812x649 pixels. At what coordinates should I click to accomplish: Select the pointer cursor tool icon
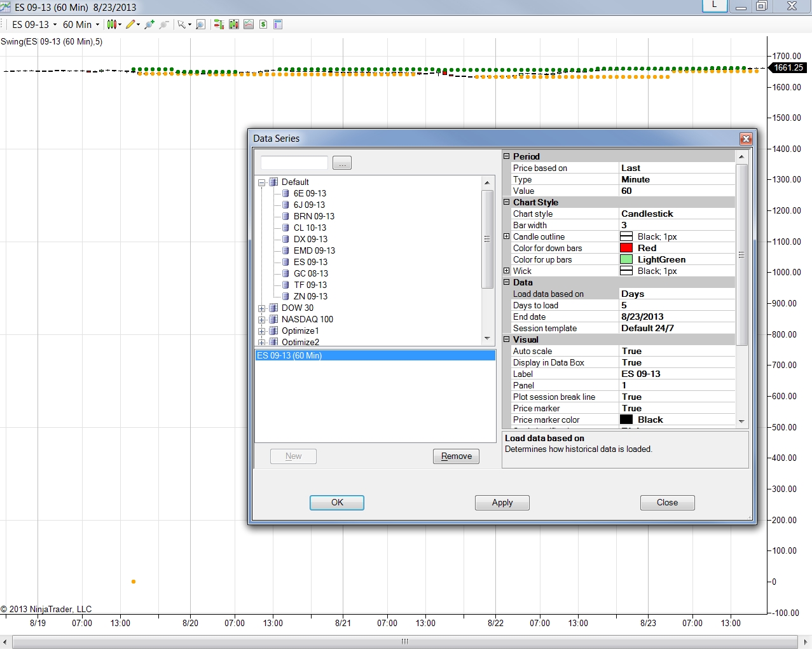pyautogui.click(x=181, y=24)
